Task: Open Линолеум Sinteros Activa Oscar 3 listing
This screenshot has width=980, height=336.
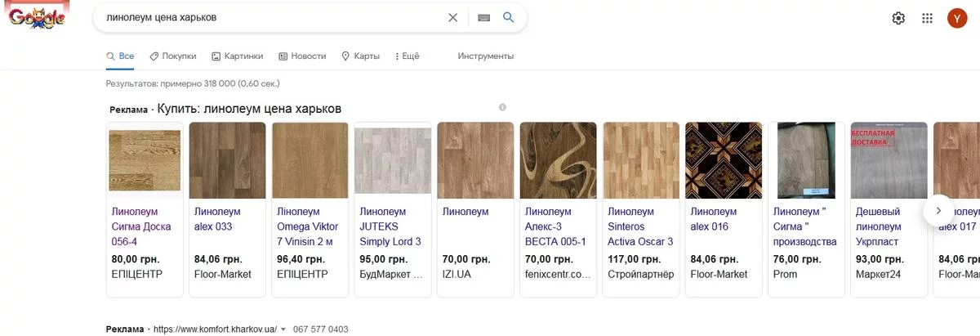Action: (x=640, y=226)
